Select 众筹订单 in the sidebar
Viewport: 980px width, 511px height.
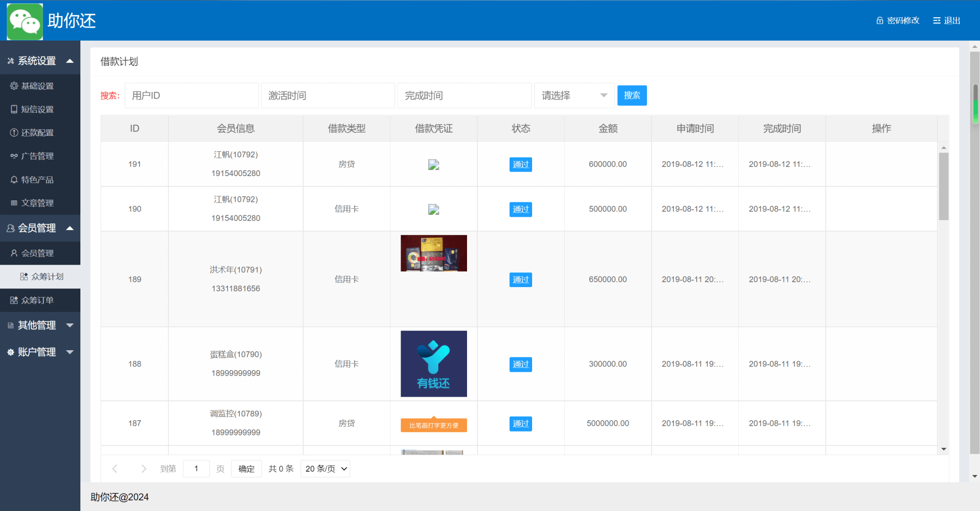(37, 300)
